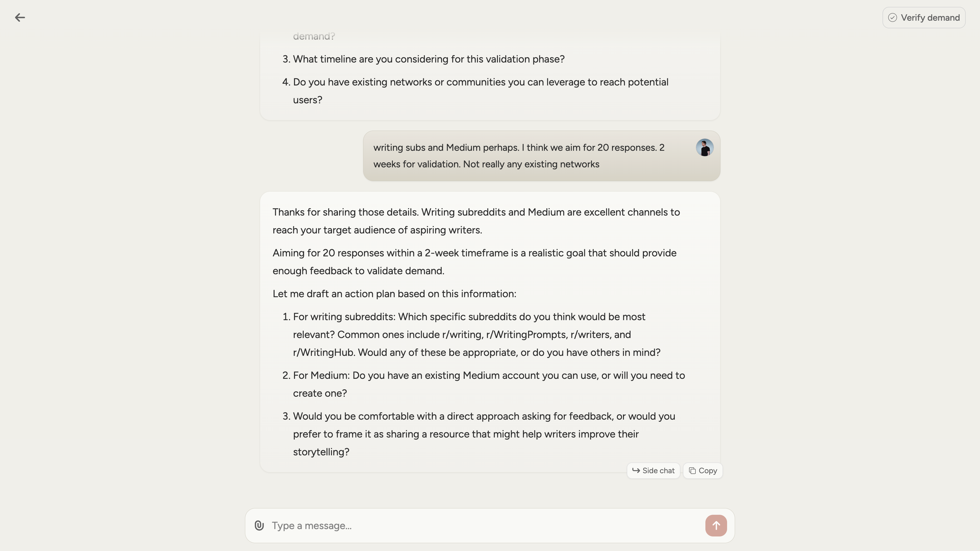
Task: Click the curved arrow icon on Side chat
Action: [x=636, y=470]
